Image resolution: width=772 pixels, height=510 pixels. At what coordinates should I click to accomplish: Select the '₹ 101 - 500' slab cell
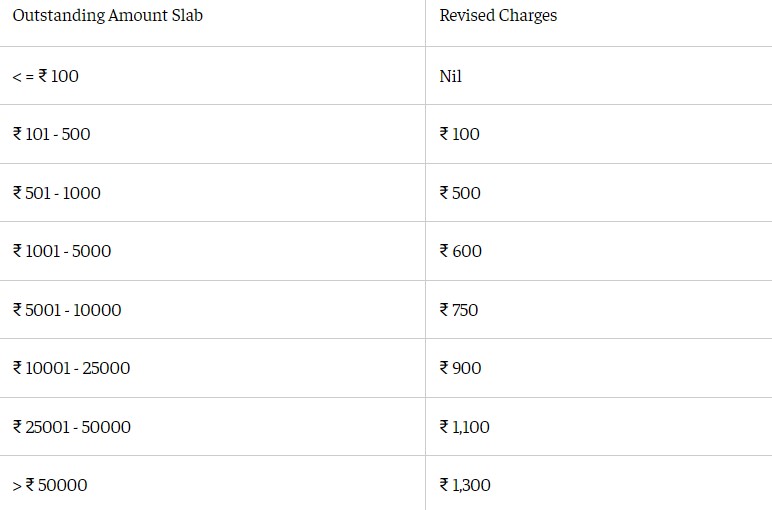(x=52, y=134)
